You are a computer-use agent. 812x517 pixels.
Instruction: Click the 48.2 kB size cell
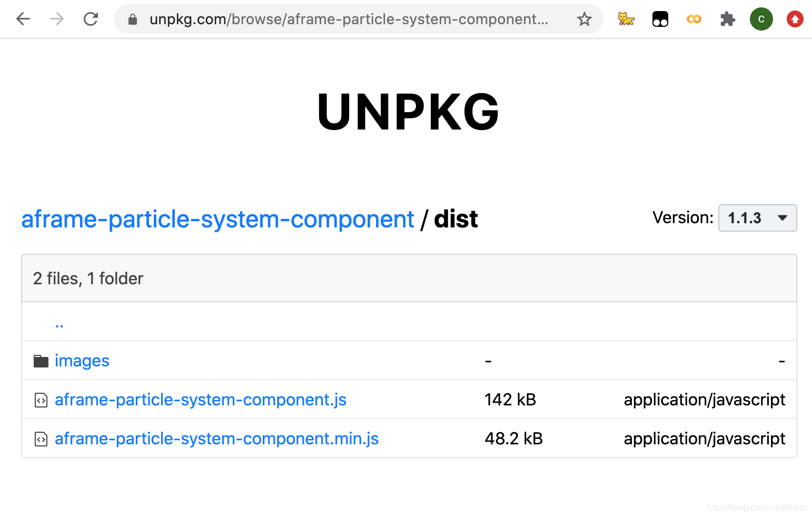pos(514,439)
